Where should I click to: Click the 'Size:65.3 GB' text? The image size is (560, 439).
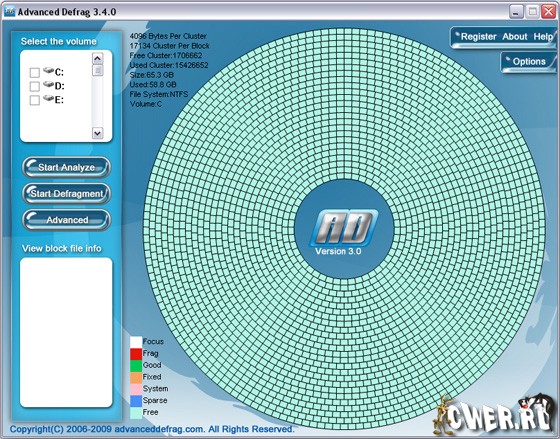pos(151,75)
